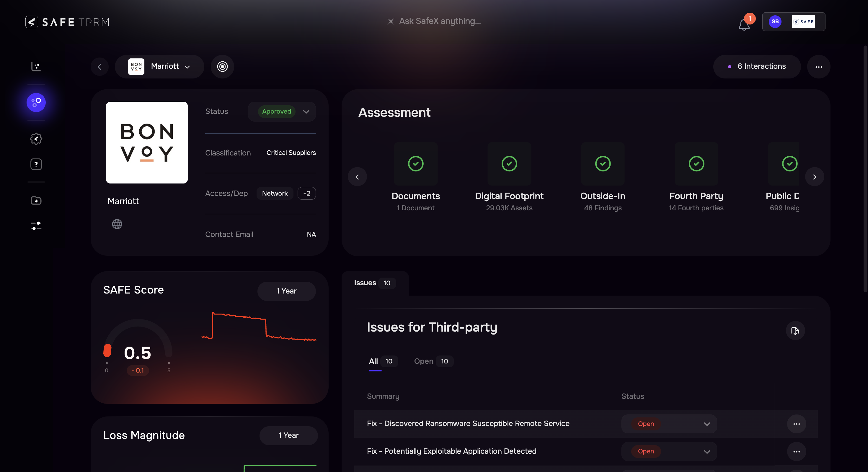Click the Status column header
Screen dimensions: 868x472
click(632, 396)
